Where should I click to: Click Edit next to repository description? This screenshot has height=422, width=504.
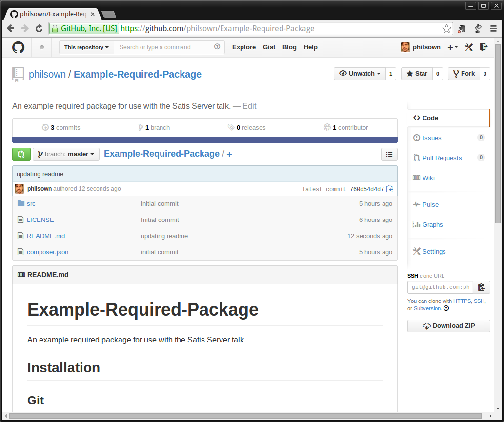pos(249,106)
